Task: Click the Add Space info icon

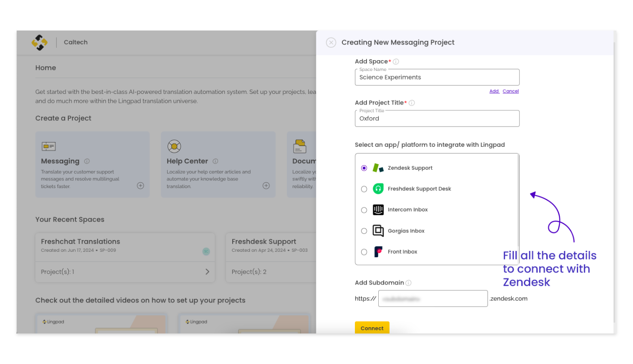Action: [x=396, y=61]
